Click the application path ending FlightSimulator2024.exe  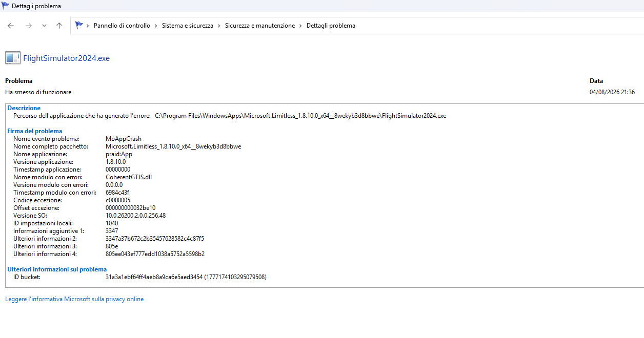pyautogui.click(x=300, y=116)
